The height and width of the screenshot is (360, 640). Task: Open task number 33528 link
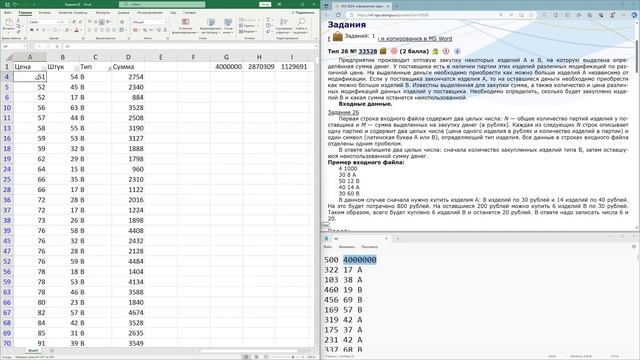click(368, 51)
